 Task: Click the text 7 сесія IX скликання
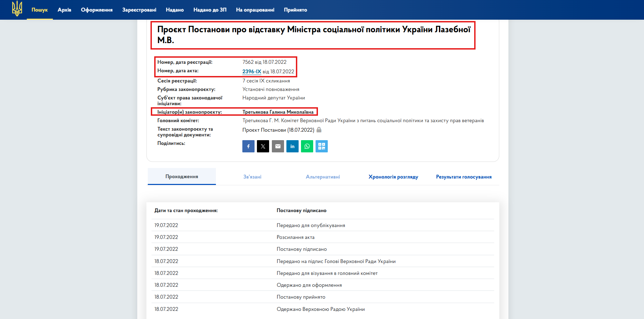point(266,81)
